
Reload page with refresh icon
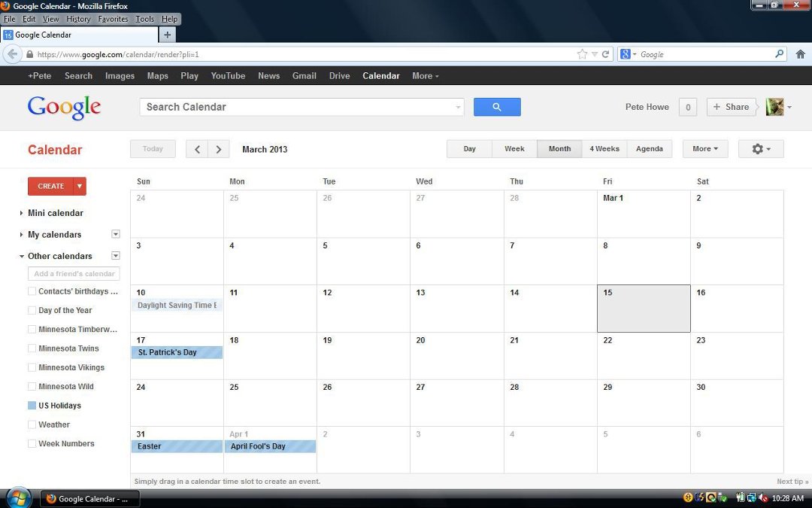point(604,54)
